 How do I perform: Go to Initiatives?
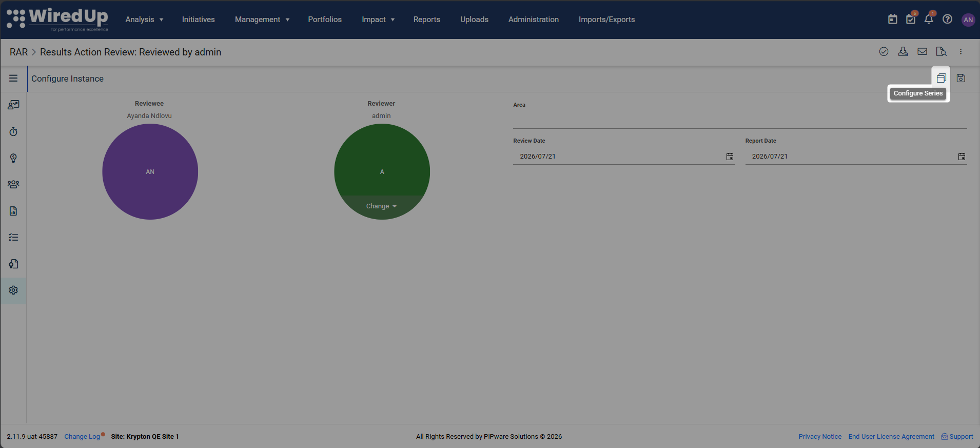198,20
